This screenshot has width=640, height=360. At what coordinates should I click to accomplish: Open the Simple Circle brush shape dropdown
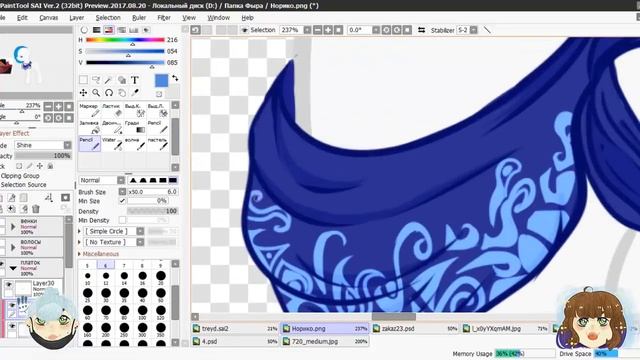click(114, 231)
